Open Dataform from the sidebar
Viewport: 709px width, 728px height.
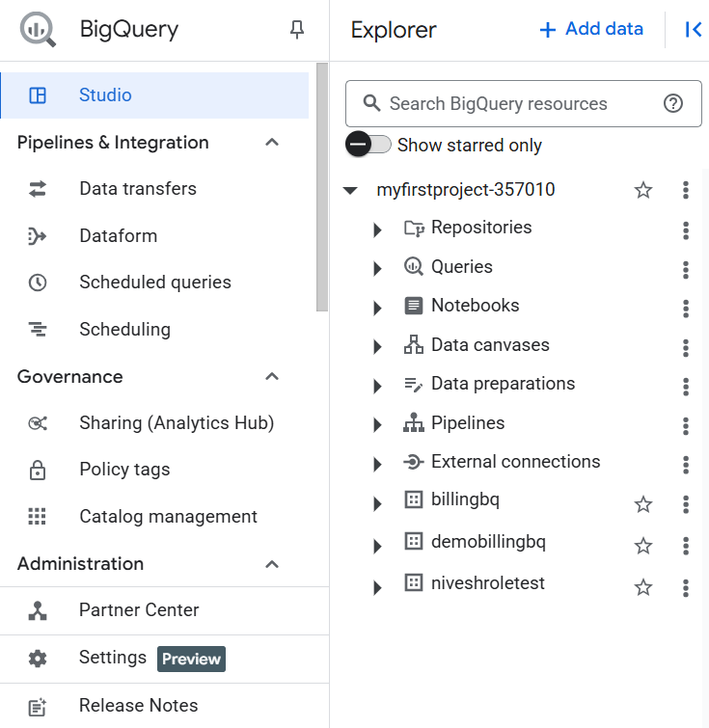(118, 236)
